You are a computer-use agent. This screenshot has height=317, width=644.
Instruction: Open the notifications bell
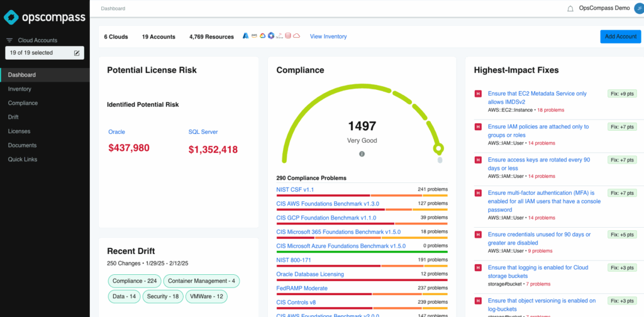[x=570, y=9]
